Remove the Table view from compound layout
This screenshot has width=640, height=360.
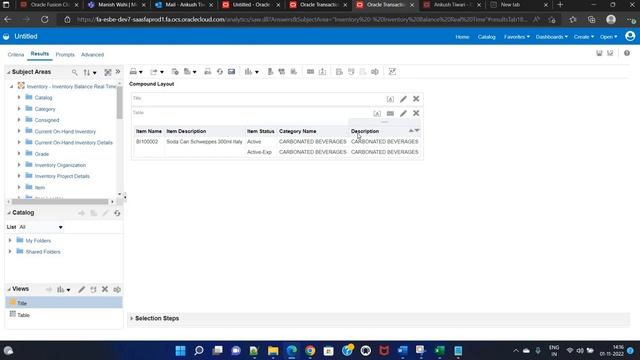coord(416,113)
